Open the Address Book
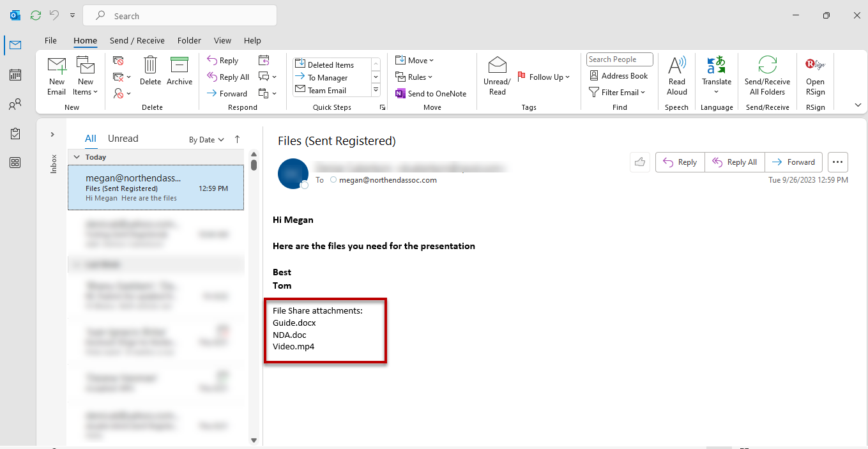The width and height of the screenshot is (868, 449). click(618, 75)
